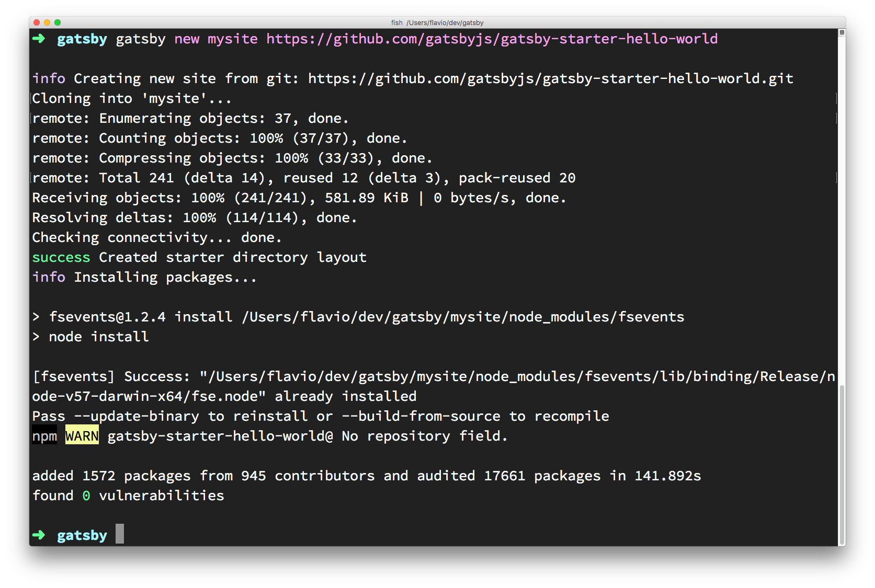Image resolution: width=875 pixels, height=588 pixels.
Task: Click the green arrow on the first prompt
Action: [x=39, y=39]
